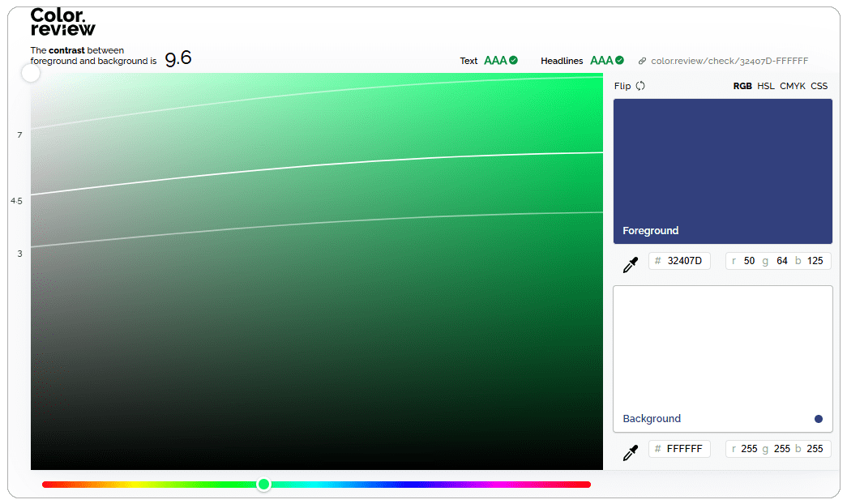The image size is (847, 504).
Task: Click the white Background color swatch
Action: coord(722,348)
